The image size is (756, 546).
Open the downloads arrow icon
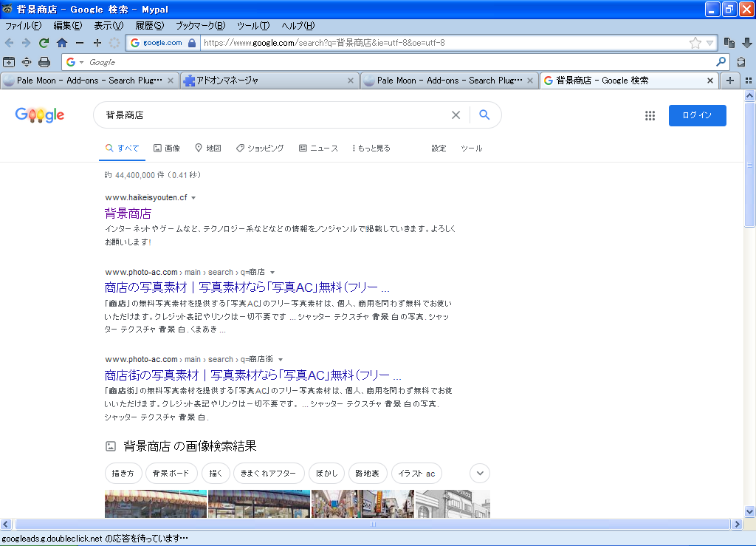(747, 43)
